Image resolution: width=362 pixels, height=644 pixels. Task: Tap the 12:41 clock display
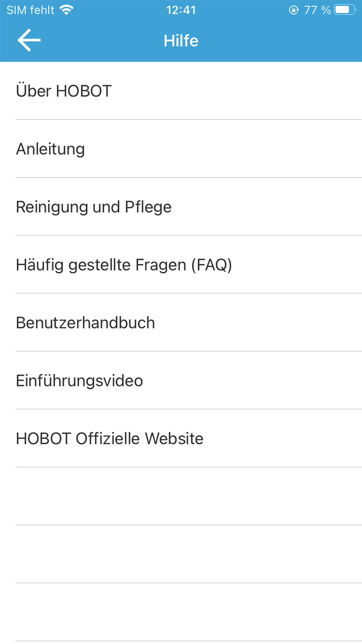pos(181,10)
